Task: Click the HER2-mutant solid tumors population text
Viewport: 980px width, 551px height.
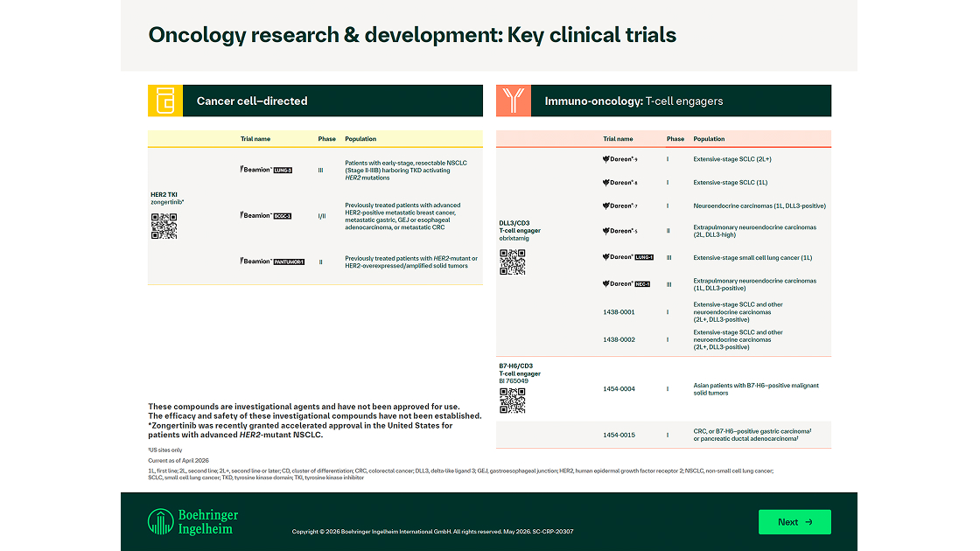Action: (411, 262)
